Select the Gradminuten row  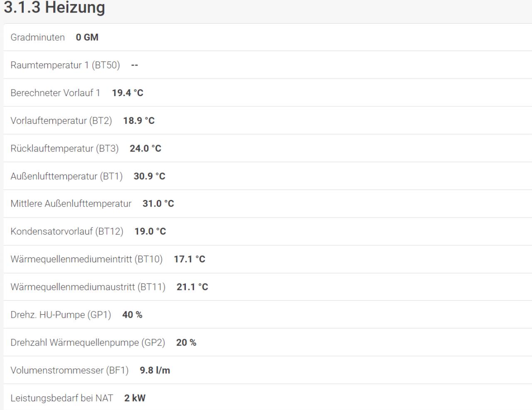[268, 37]
